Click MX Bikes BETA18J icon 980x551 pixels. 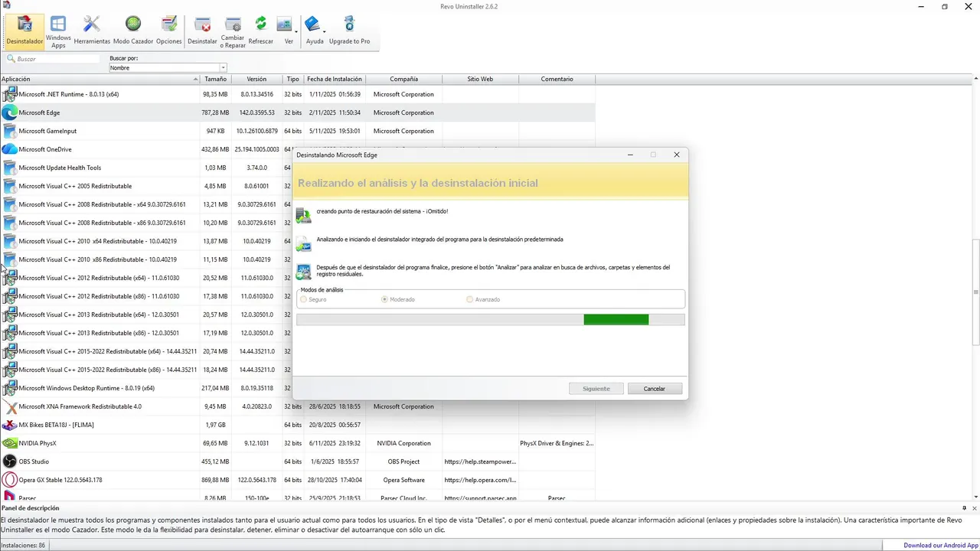9,425
